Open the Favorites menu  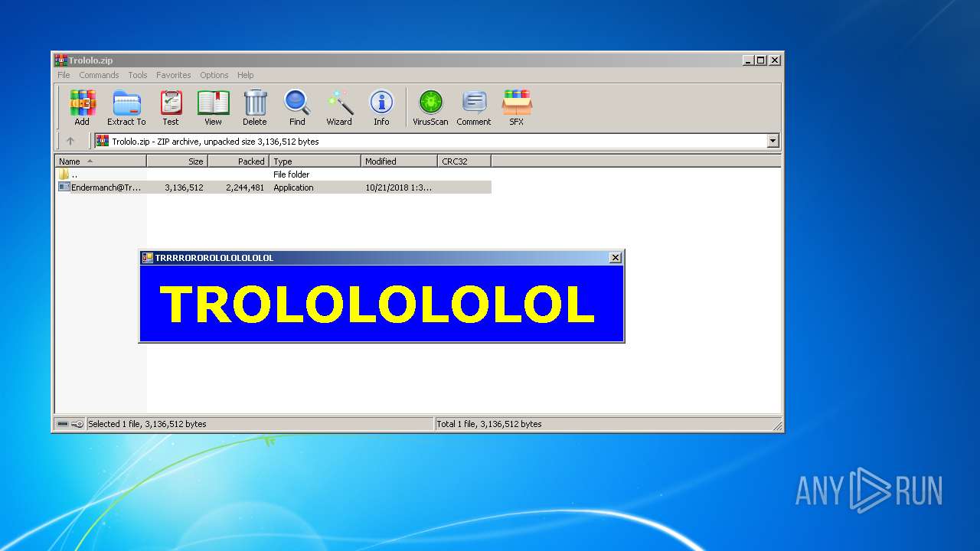coord(174,75)
